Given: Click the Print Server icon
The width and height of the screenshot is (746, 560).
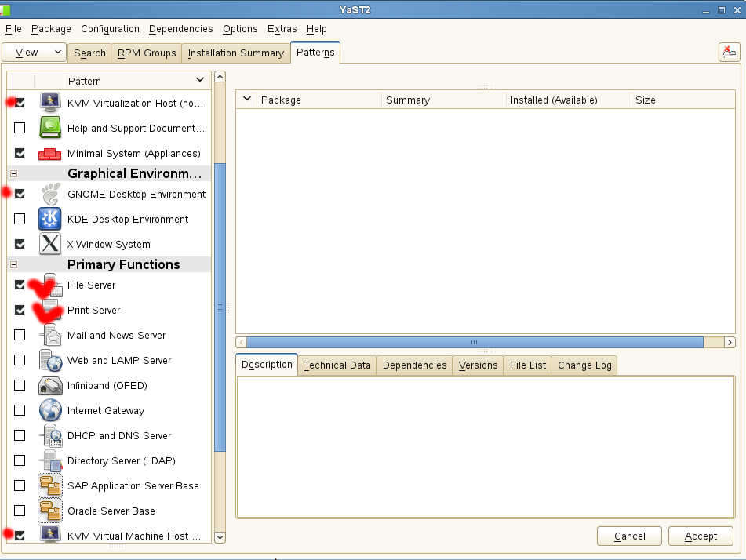Looking at the screenshot, I should tap(50, 310).
